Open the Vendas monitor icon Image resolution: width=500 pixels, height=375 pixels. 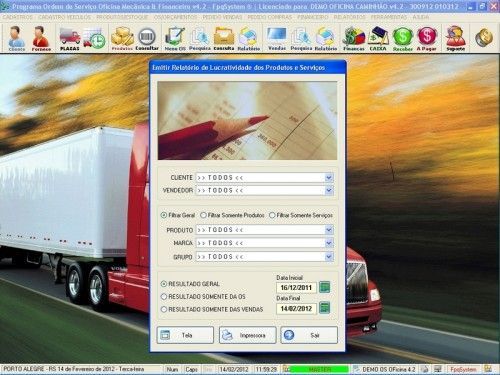point(277,39)
